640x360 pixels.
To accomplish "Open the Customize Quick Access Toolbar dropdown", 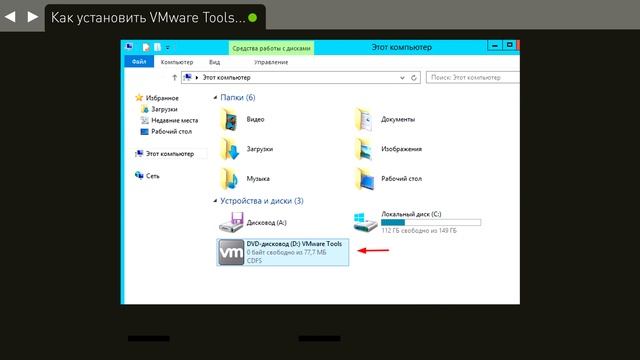I will point(168,48).
